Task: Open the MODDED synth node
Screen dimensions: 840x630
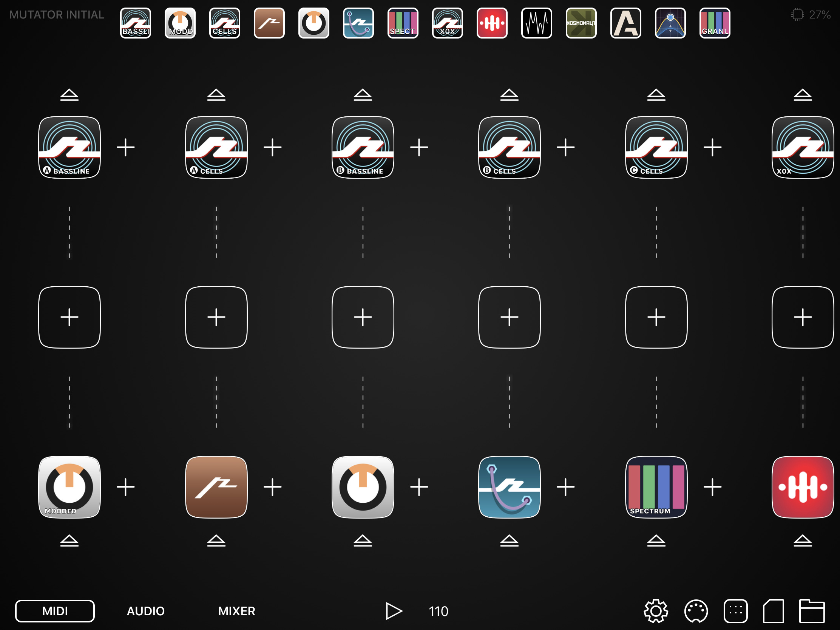Action: tap(69, 487)
